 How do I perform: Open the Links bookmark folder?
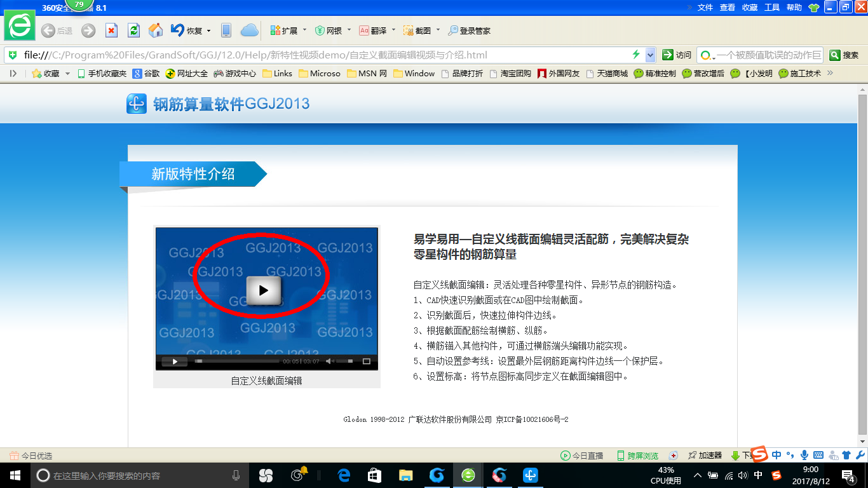click(277, 73)
